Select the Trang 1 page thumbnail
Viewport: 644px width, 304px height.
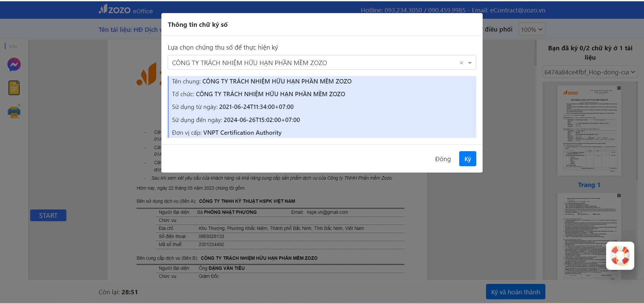pos(589,130)
